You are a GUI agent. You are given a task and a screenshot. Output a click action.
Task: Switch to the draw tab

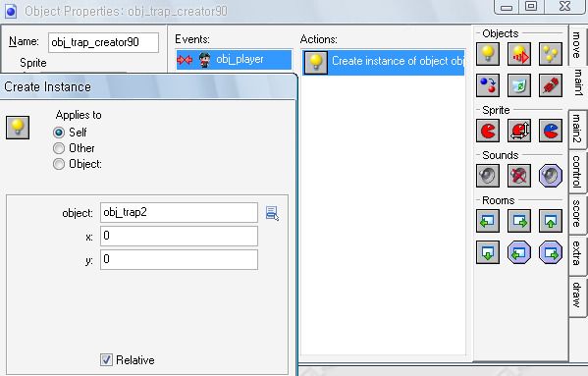tap(577, 295)
